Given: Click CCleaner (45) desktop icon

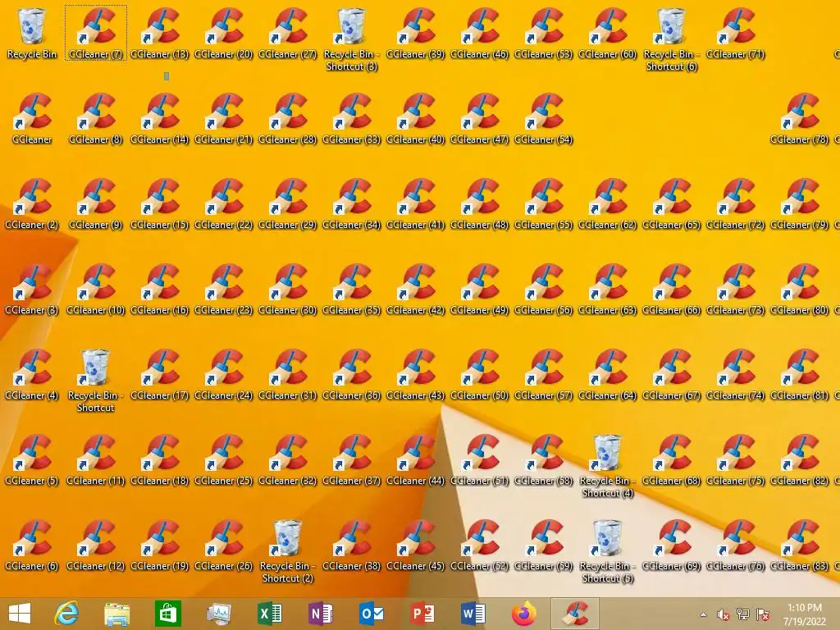Looking at the screenshot, I should (415, 545).
